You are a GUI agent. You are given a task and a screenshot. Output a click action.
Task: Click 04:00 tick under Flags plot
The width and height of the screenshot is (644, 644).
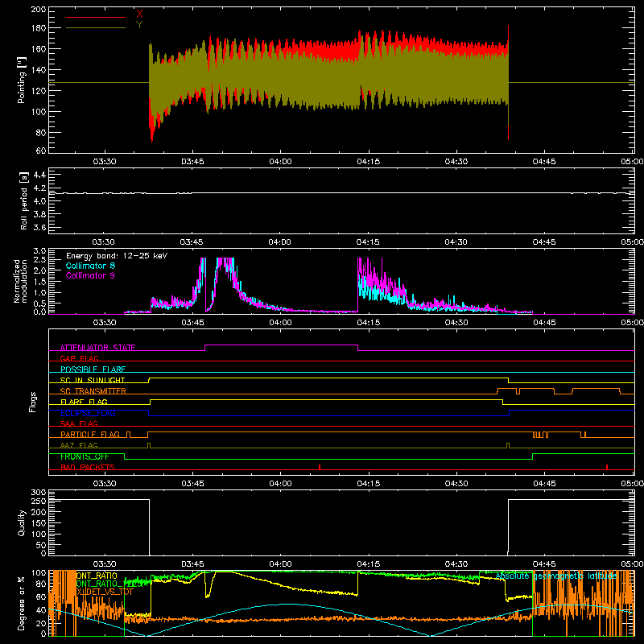(280, 484)
